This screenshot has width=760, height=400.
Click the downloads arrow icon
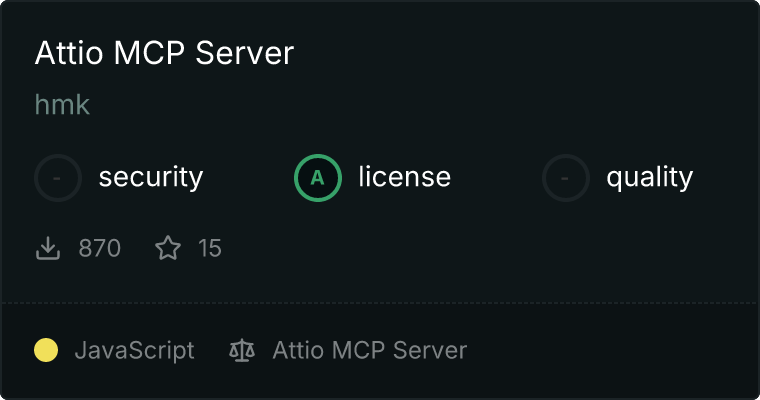(x=48, y=248)
